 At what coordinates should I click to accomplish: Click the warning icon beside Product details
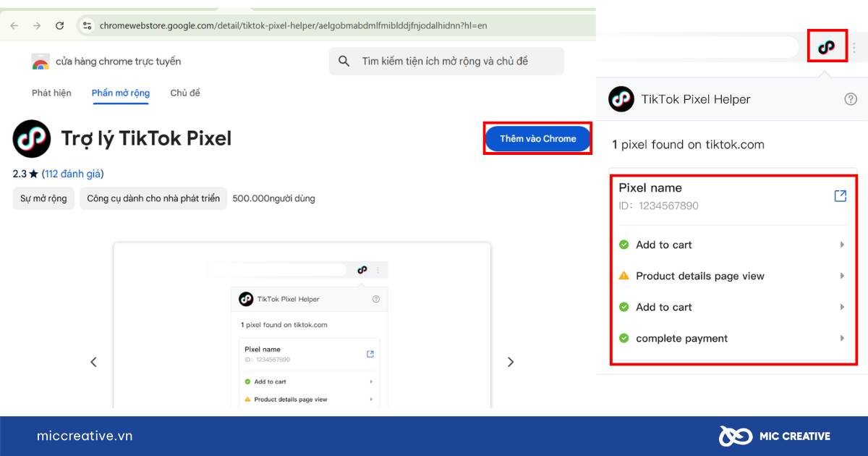click(x=624, y=276)
